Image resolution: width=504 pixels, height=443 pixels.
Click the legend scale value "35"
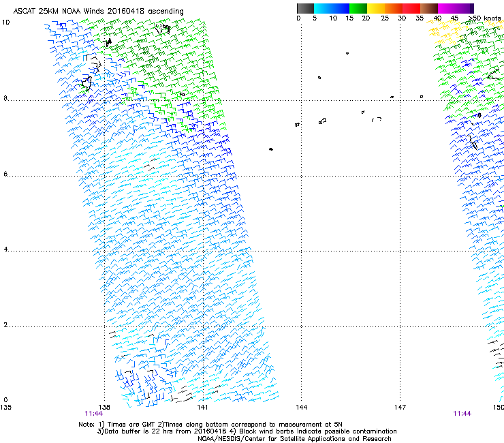click(420, 18)
